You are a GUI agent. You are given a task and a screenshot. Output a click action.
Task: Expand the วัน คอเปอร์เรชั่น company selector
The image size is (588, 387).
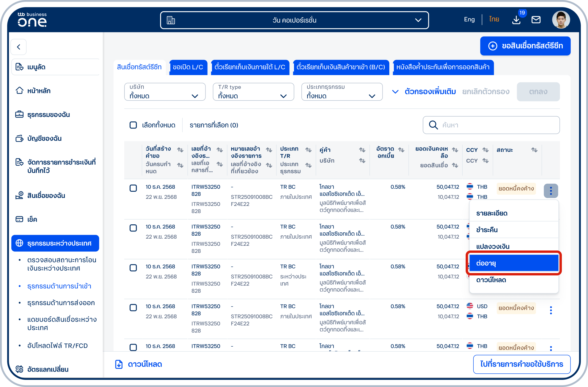tap(294, 20)
